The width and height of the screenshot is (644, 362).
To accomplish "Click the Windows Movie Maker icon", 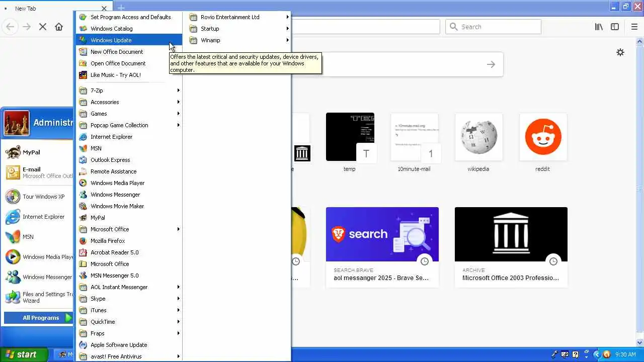I will [x=83, y=206].
